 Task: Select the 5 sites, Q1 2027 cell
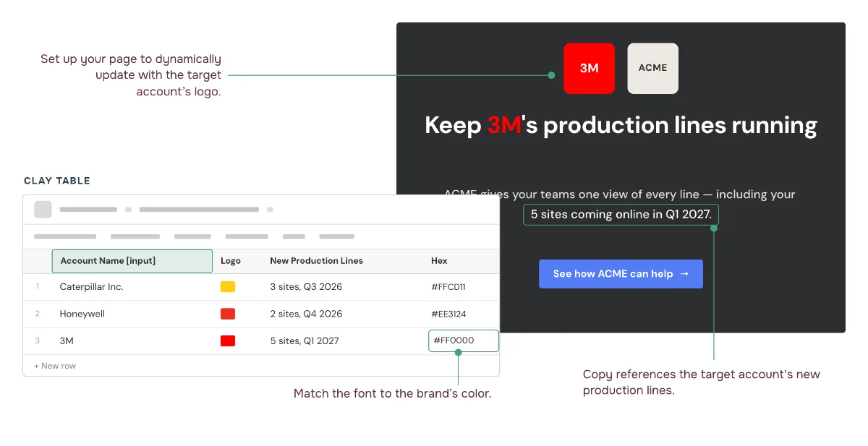point(305,340)
